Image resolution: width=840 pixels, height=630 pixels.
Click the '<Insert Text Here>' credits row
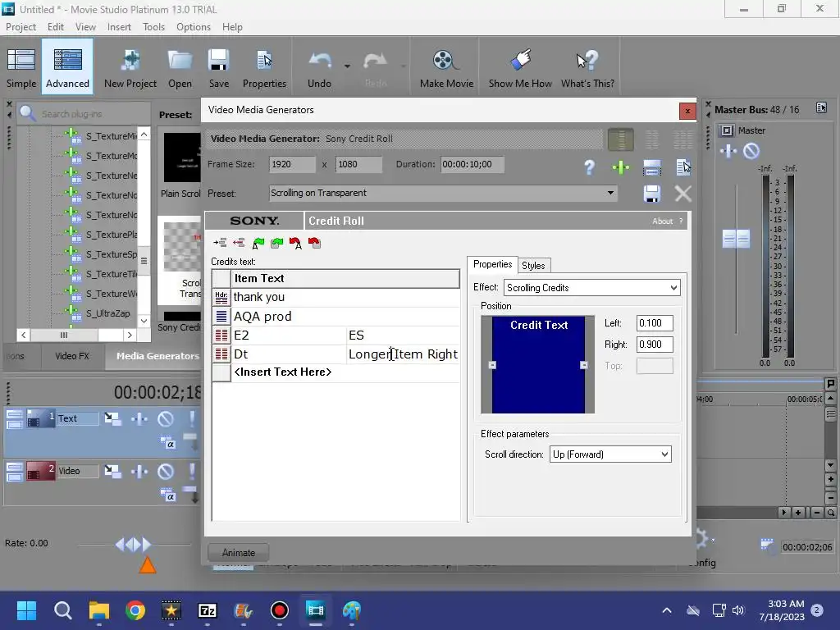pyautogui.click(x=345, y=372)
